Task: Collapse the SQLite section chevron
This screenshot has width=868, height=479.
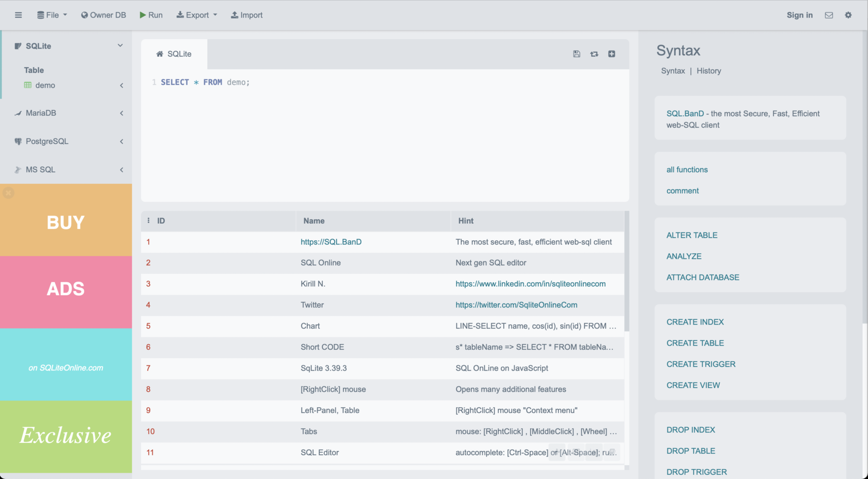Action: [x=120, y=45]
